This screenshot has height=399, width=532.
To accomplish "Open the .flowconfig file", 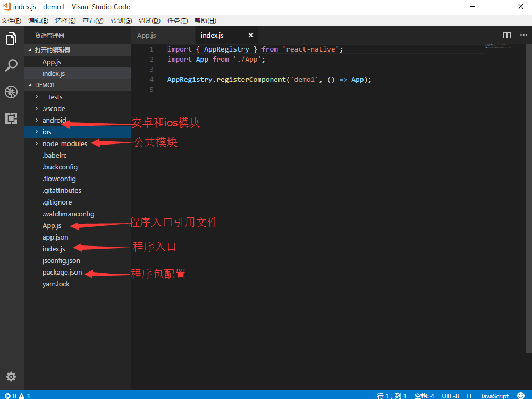I will point(78,179).
